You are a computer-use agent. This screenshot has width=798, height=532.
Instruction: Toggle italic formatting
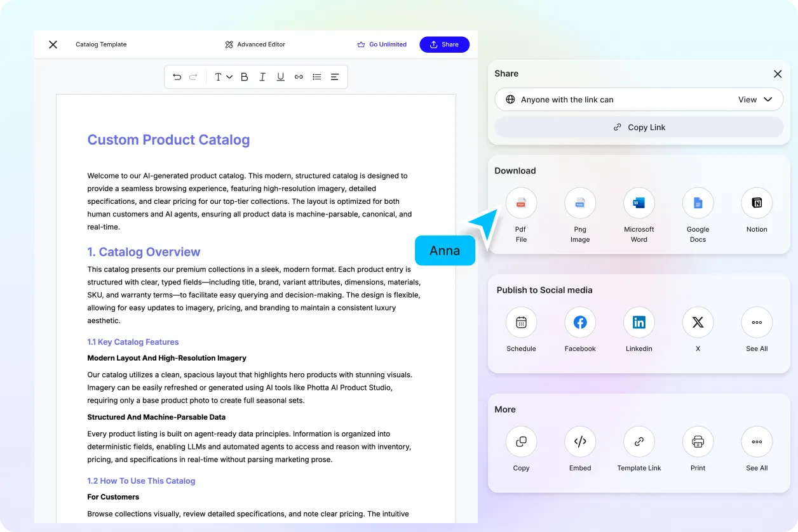(x=262, y=76)
